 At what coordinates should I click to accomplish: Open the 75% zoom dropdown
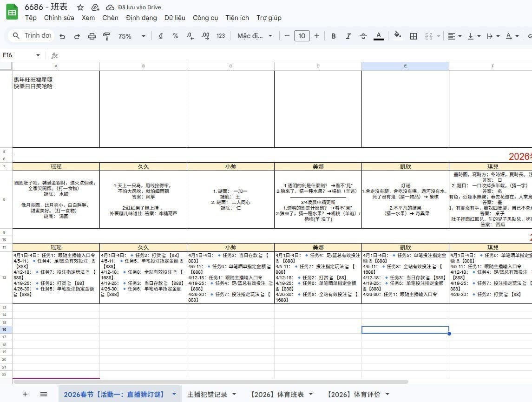(x=131, y=36)
